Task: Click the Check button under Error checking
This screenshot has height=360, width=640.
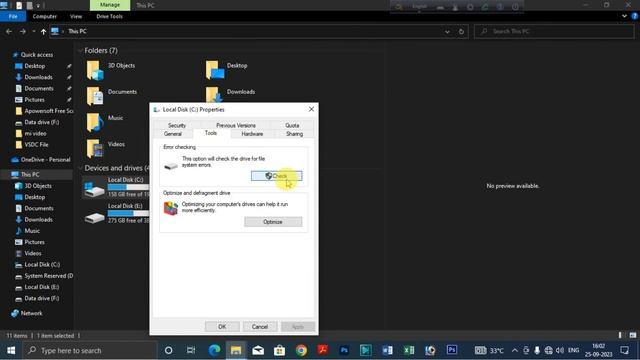Action: click(276, 176)
